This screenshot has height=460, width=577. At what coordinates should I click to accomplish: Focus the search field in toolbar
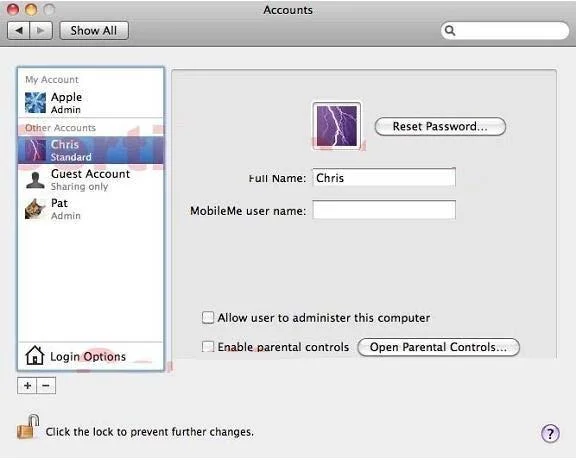(505, 31)
